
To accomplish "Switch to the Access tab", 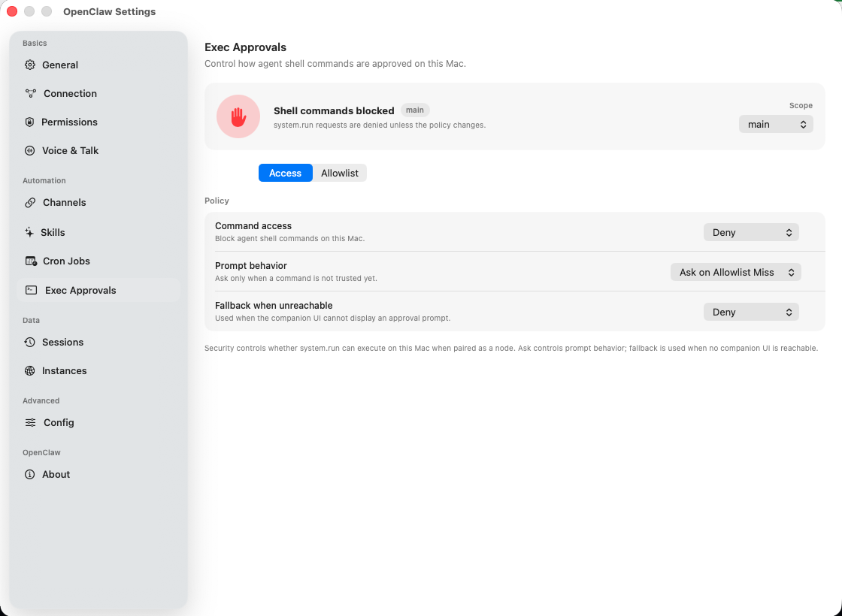I will [285, 174].
